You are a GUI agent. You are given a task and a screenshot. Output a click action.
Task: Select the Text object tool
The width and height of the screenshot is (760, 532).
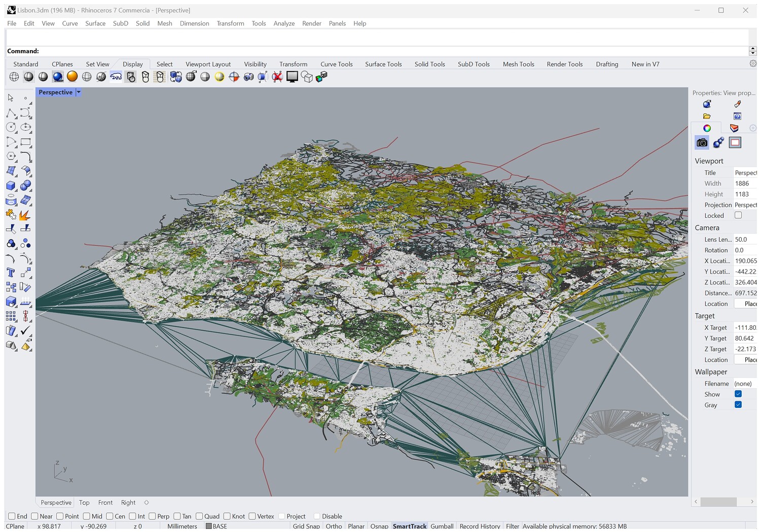[x=11, y=273]
